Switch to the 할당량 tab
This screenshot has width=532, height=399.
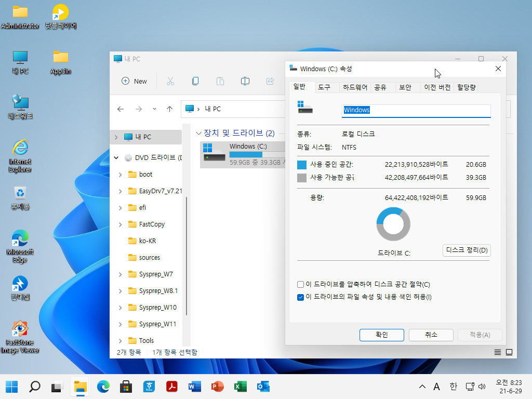(x=467, y=87)
